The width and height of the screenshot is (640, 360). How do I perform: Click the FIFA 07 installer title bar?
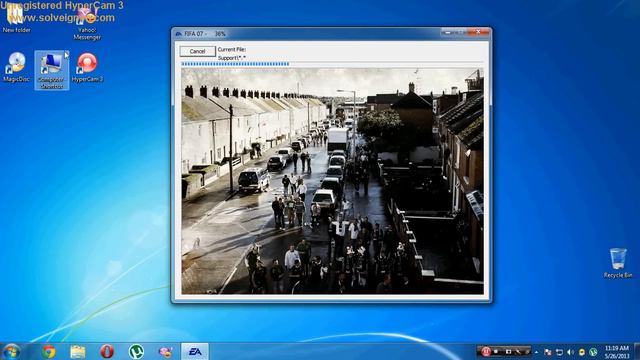click(306, 33)
